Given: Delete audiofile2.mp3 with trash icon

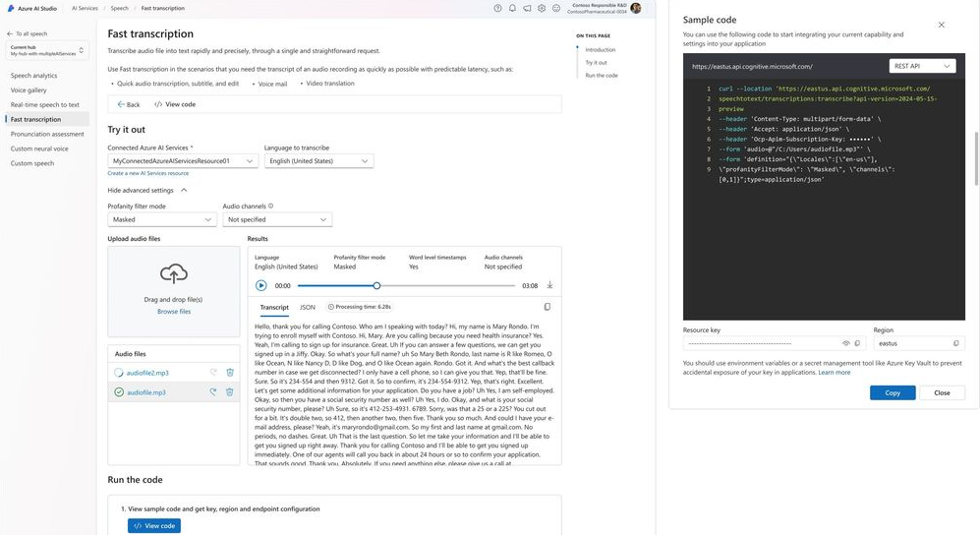Looking at the screenshot, I should pyautogui.click(x=230, y=373).
